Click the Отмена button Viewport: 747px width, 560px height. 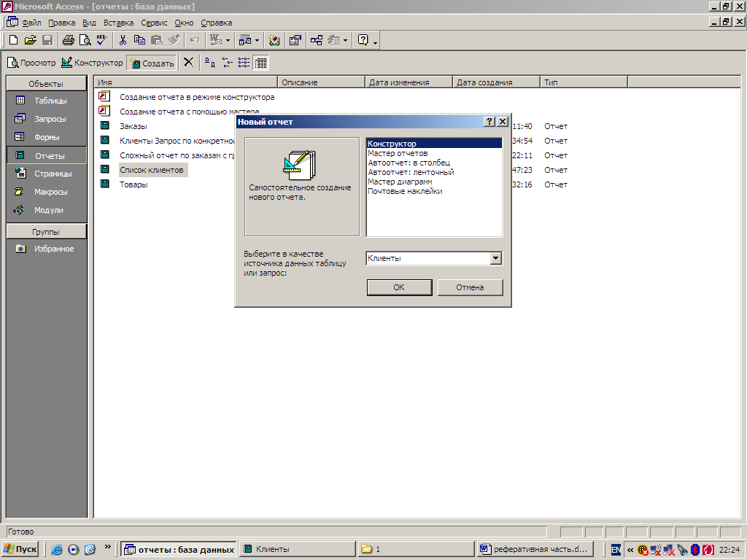pos(470,287)
